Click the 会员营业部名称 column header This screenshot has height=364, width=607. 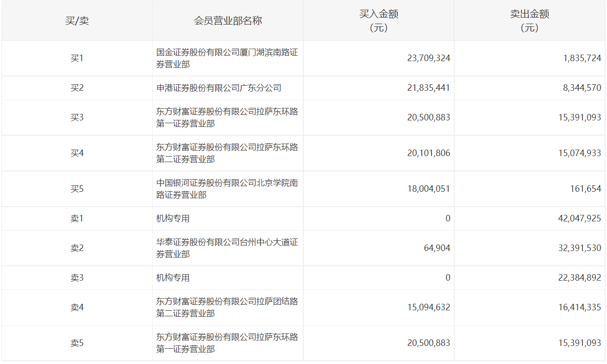tap(228, 21)
